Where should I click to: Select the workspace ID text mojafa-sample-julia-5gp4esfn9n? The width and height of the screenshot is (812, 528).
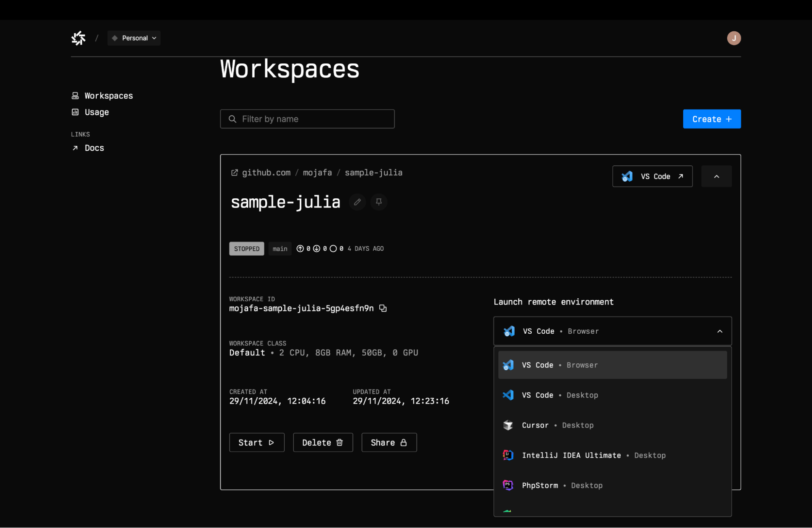[301, 309]
